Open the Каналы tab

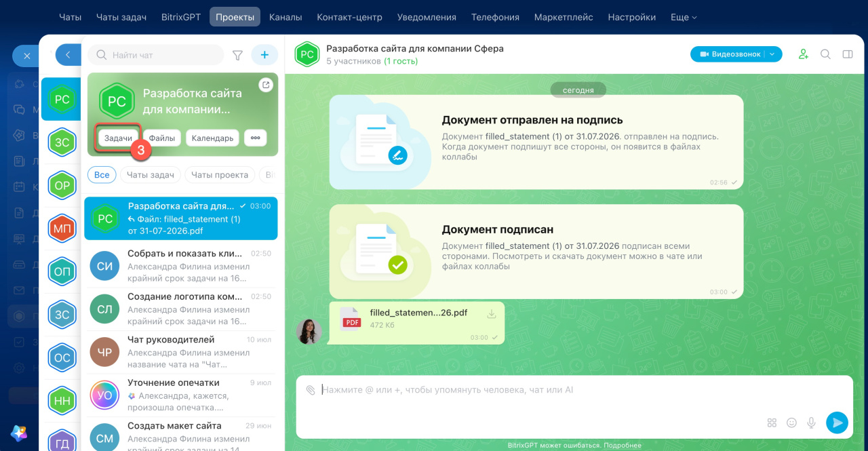tap(285, 17)
